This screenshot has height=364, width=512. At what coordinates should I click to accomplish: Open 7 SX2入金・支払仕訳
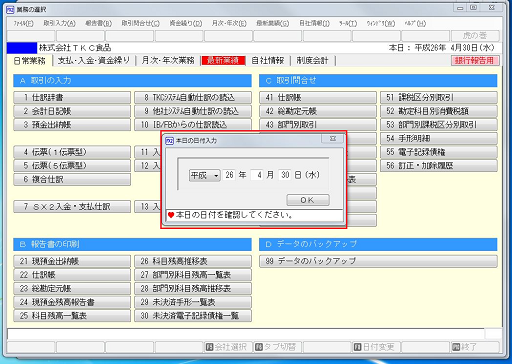pyautogui.click(x=72, y=207)
